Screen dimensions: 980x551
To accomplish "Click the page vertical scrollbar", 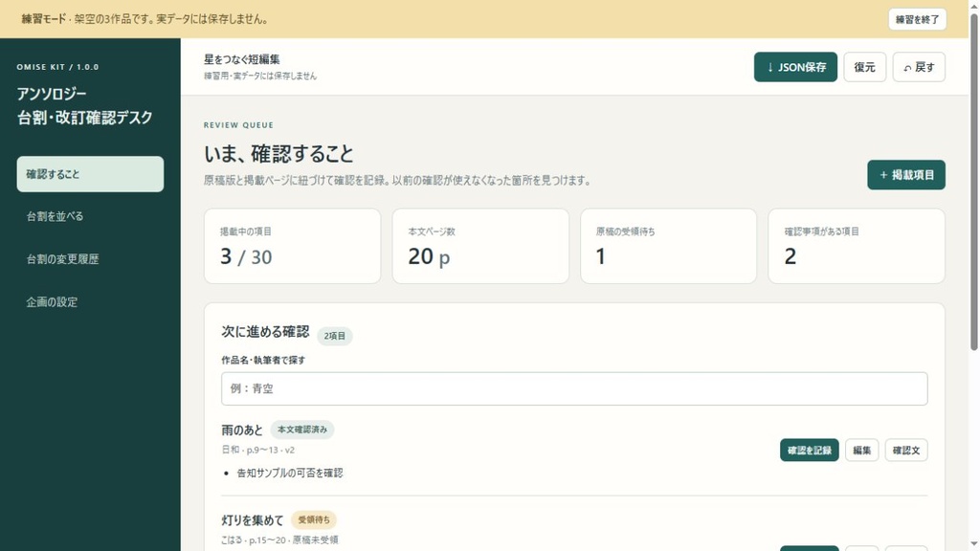I will pyautogui.click(x=973, y=181).
